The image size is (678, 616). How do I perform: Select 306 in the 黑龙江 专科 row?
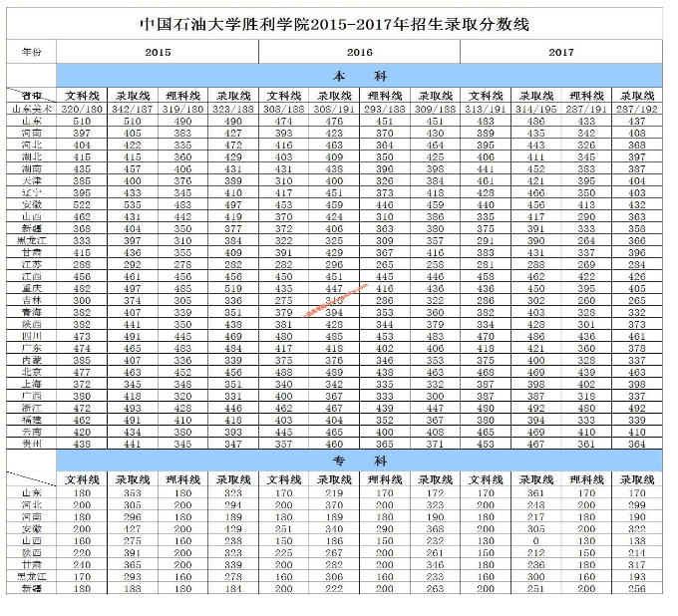(334, 576)
